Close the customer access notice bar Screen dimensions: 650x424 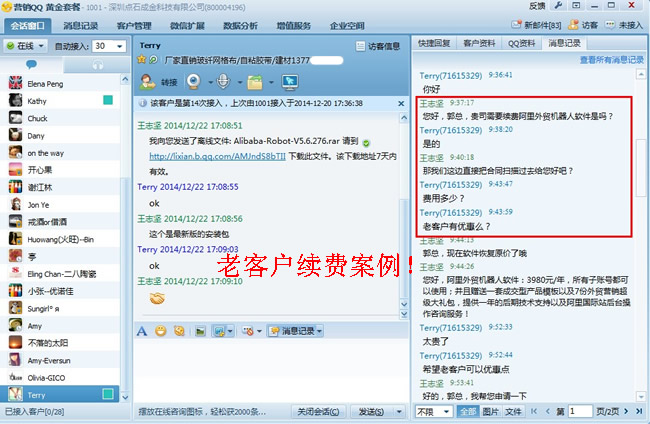(x=401, y=103)
